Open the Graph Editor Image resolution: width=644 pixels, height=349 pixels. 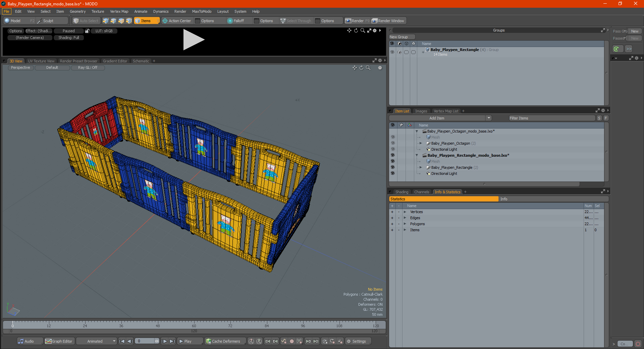click(59, 341)
